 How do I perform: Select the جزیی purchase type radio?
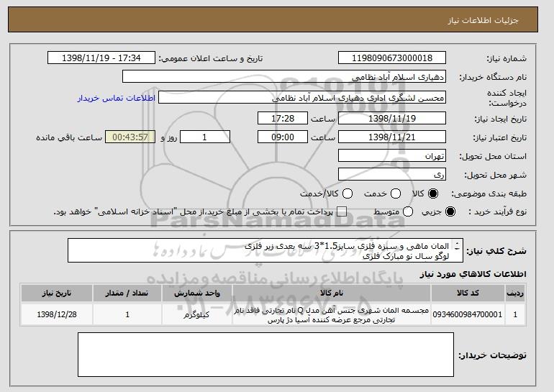pos(450,212)
